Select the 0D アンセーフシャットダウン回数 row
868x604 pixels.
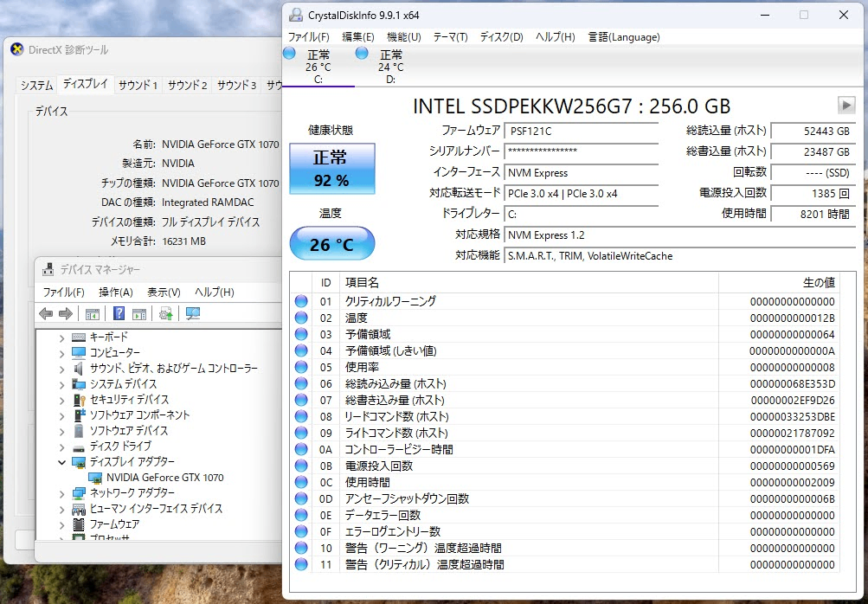tap(564, 498)
